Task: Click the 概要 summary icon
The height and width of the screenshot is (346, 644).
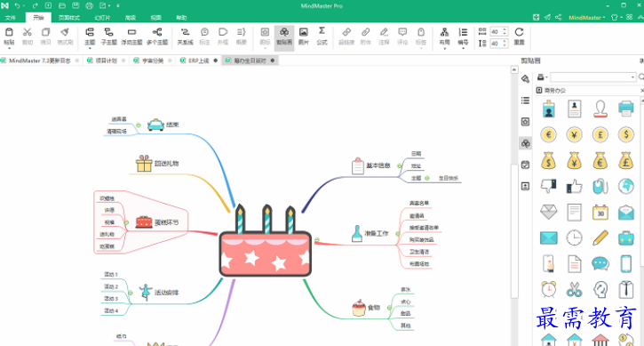Action: [x=241, y=33]
